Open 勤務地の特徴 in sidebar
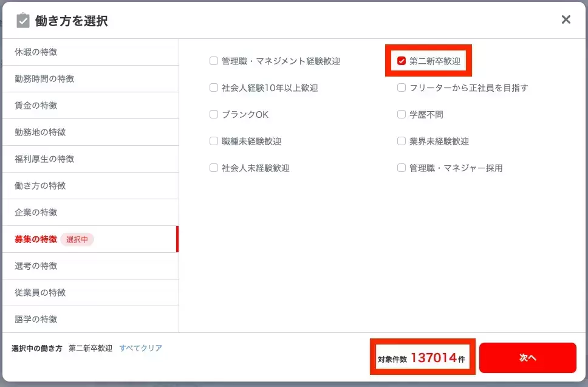The width and height of the screenshot is (588, 387). pyautogui.click(x=91, y=132)
